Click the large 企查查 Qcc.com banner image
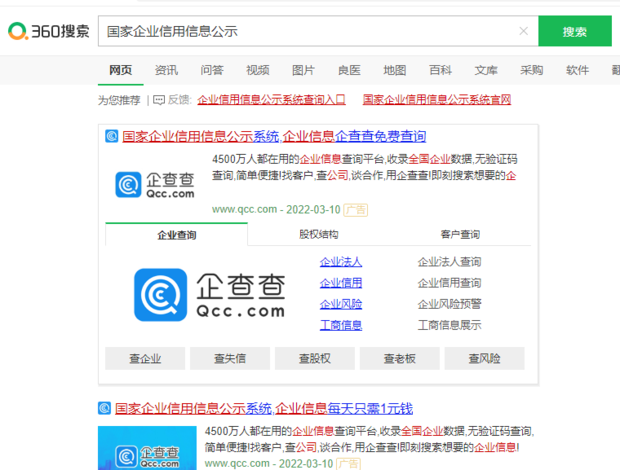 pyautogui.click(x=210, y=295)
